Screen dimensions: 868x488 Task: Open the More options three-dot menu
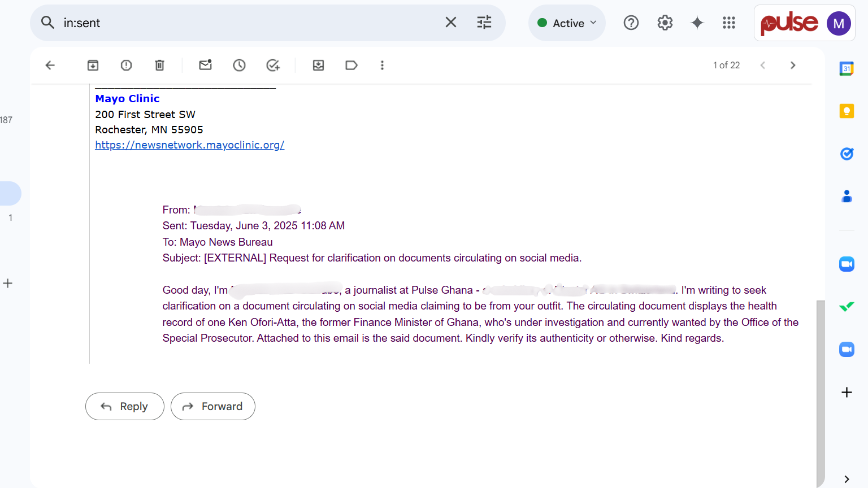coord(382,66)
